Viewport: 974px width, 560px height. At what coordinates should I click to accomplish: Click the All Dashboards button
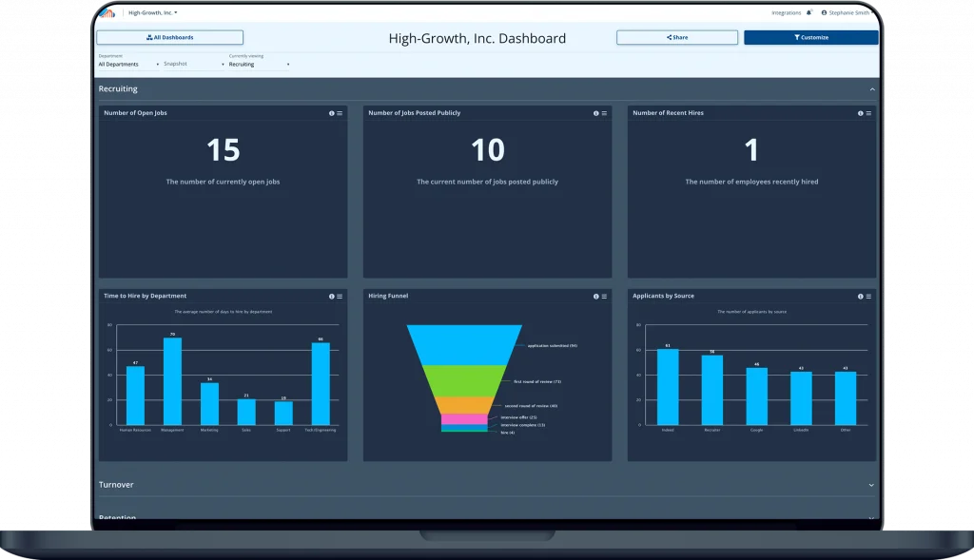(169, 38)
